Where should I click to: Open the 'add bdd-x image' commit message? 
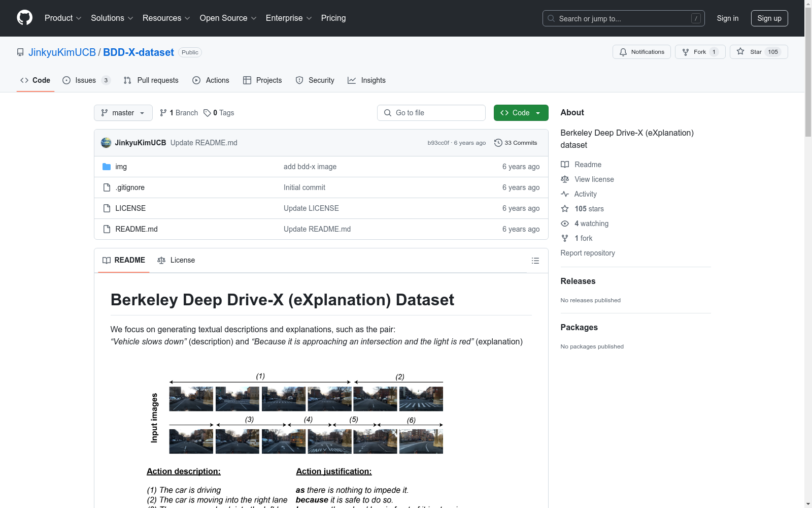310,167
